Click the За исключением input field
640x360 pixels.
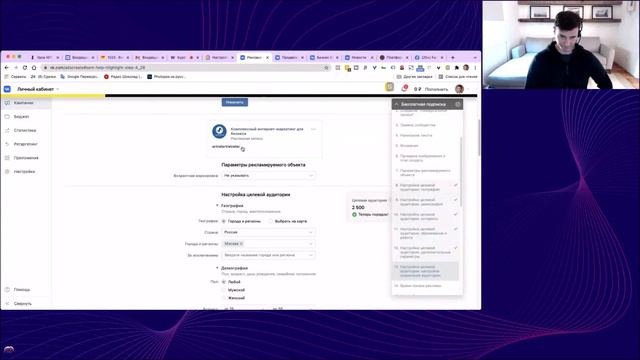268,255
